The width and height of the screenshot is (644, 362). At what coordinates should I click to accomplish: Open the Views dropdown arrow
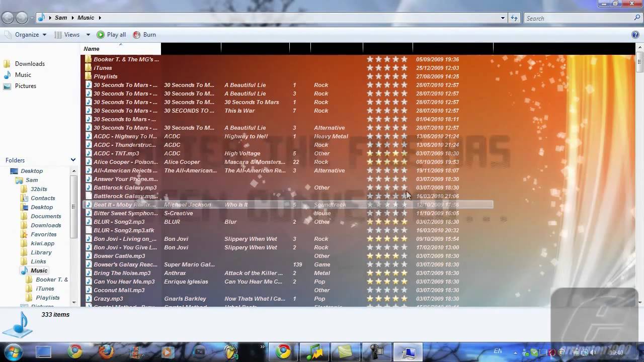88,35
